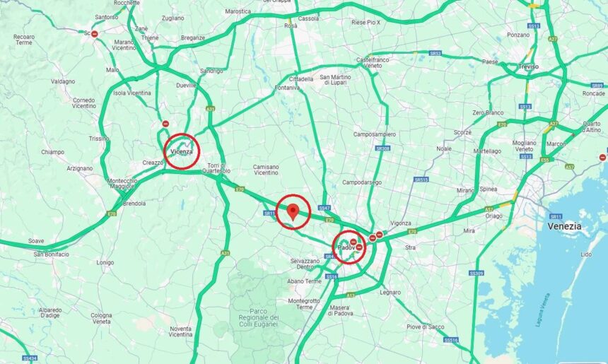Click the SR515 road shield
The width and height of the screenshot is (608, 364).
421,180
